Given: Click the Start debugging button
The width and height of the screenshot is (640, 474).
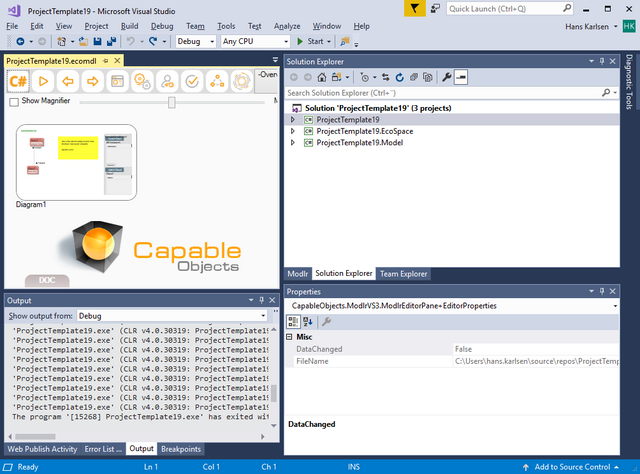Looking at the screenshot, I should [311, 41].
